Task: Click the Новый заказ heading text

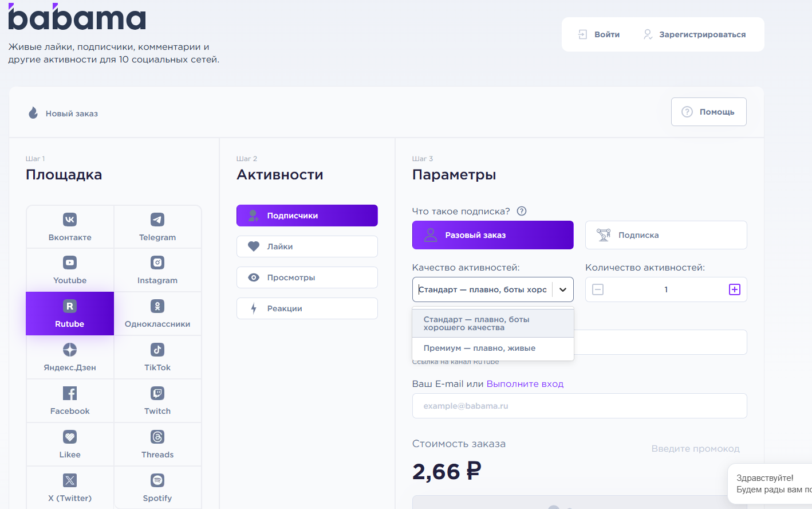Action: (72, 113)
